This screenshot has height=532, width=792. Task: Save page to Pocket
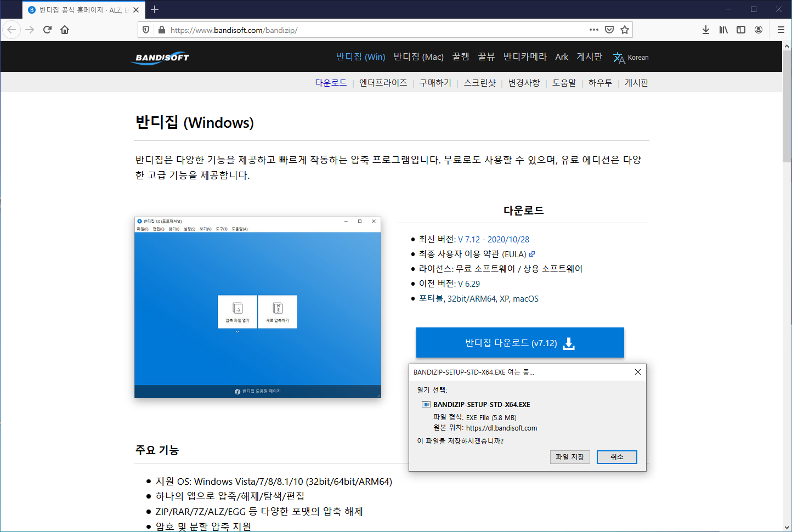(609, 30)
